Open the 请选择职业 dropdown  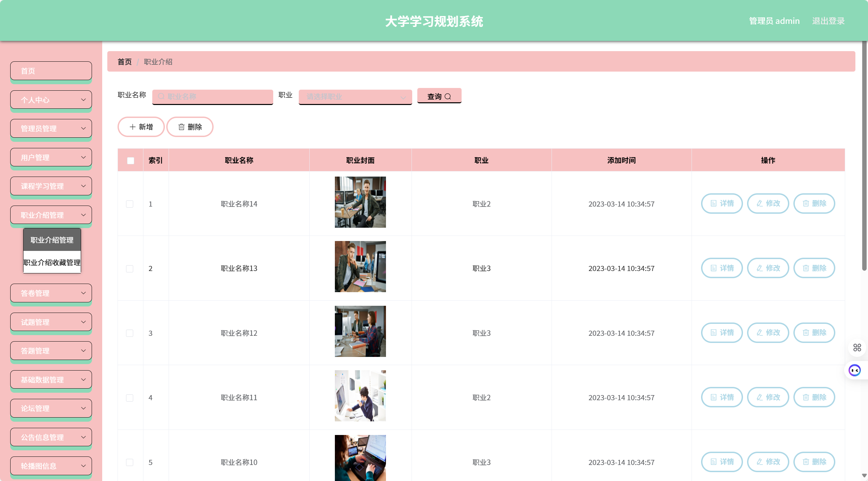coord(355,97)
